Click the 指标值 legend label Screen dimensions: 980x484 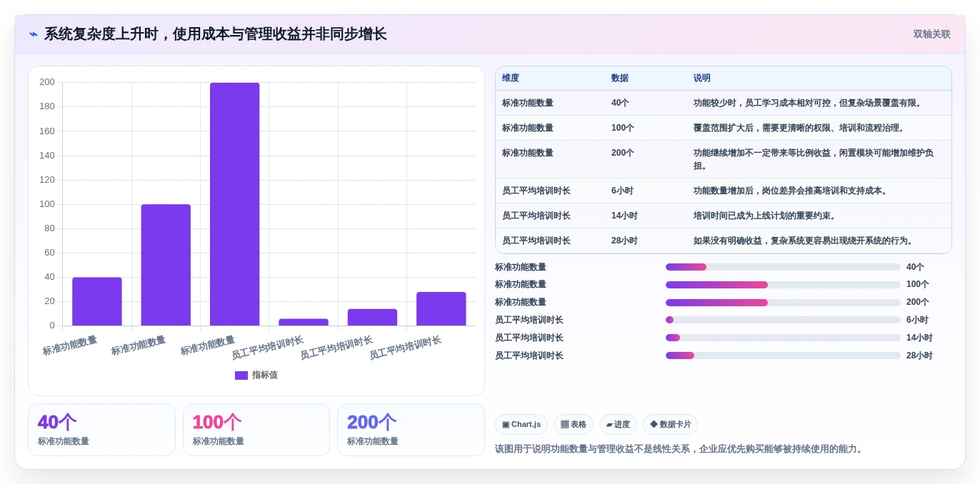264,375
